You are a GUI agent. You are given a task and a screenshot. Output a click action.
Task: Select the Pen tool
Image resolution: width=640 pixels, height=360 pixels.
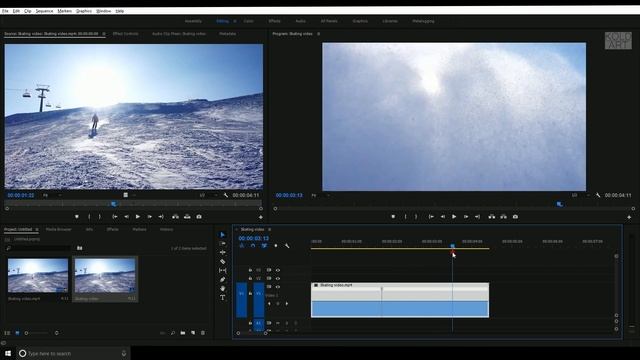pyautogui.click(x=222, y=280)
